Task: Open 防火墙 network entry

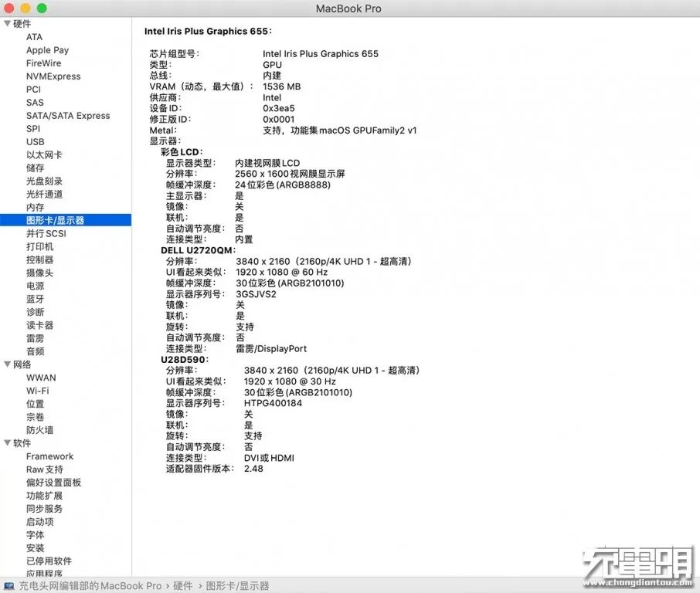Action: 39,429
